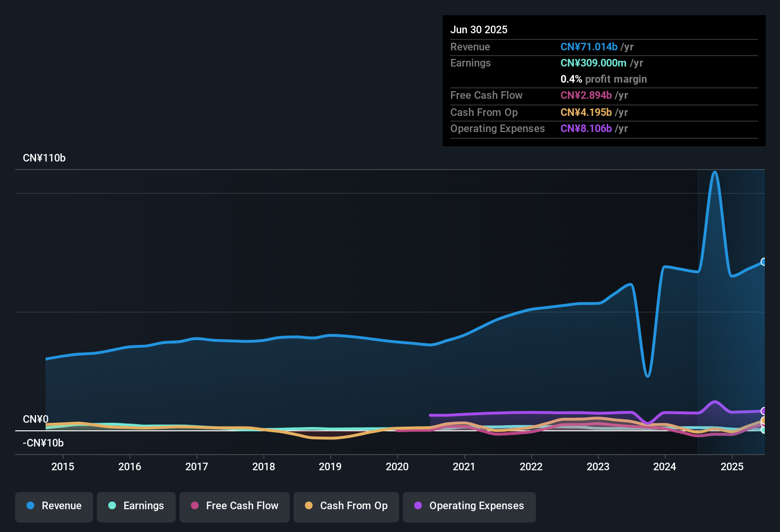Toggle the Earnings series legend button

click(136, 507)
